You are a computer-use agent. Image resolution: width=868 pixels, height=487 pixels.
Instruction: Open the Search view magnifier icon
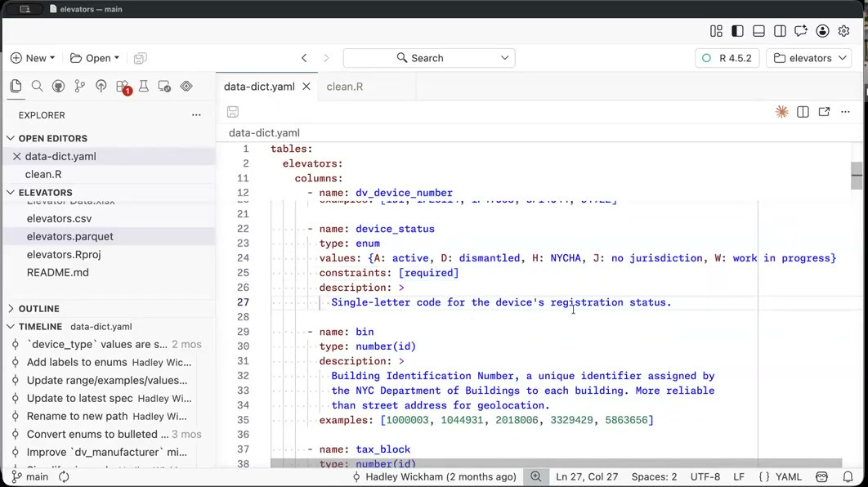pos(37,87)
